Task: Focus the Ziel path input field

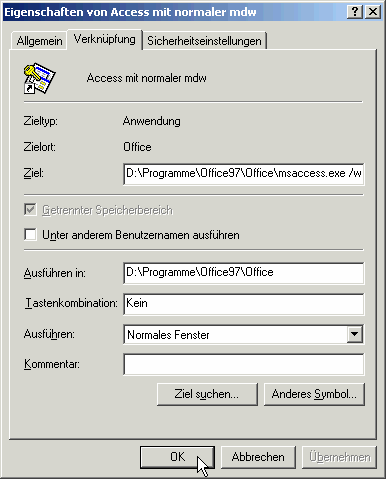Action: coord(244,174)
